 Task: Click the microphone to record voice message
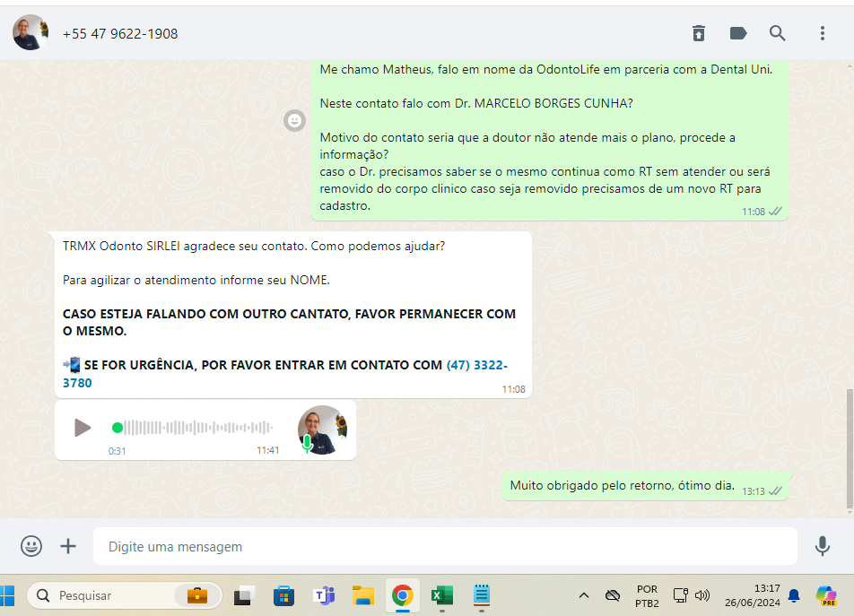pos(822,546)
